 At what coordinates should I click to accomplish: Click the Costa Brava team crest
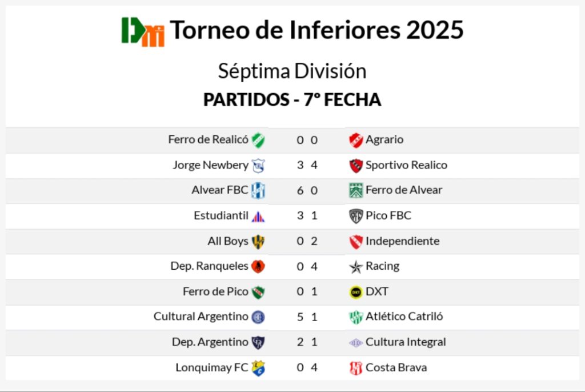(x=356, y=368)
